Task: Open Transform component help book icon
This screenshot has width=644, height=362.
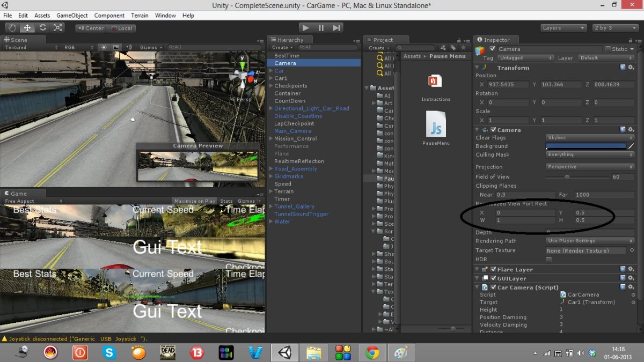Action: [623, 68]
